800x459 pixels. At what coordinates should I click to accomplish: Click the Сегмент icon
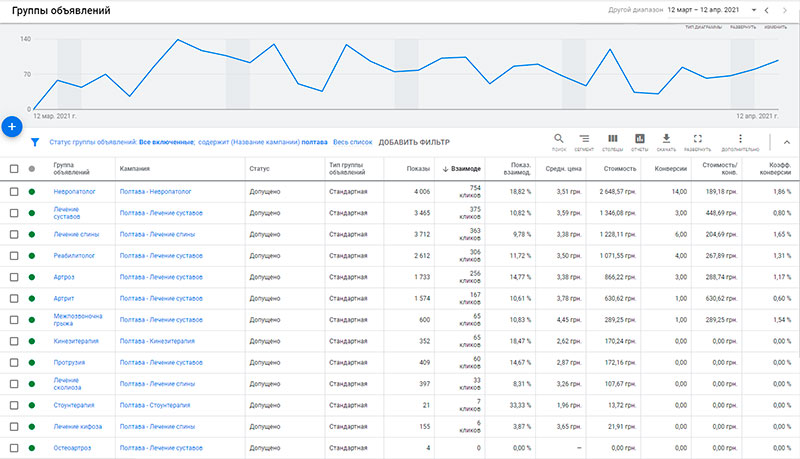[585, 141]
